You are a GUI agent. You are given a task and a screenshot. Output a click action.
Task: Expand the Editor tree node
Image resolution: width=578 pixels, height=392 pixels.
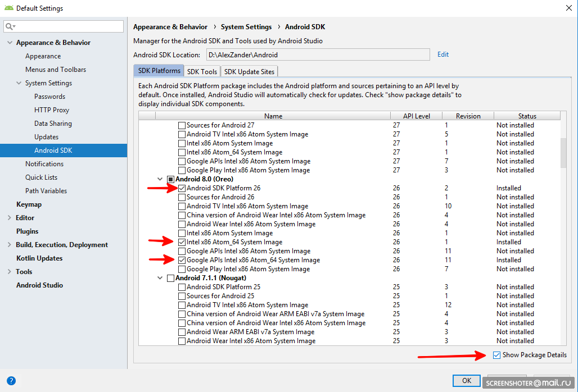[x=9, y=218]
